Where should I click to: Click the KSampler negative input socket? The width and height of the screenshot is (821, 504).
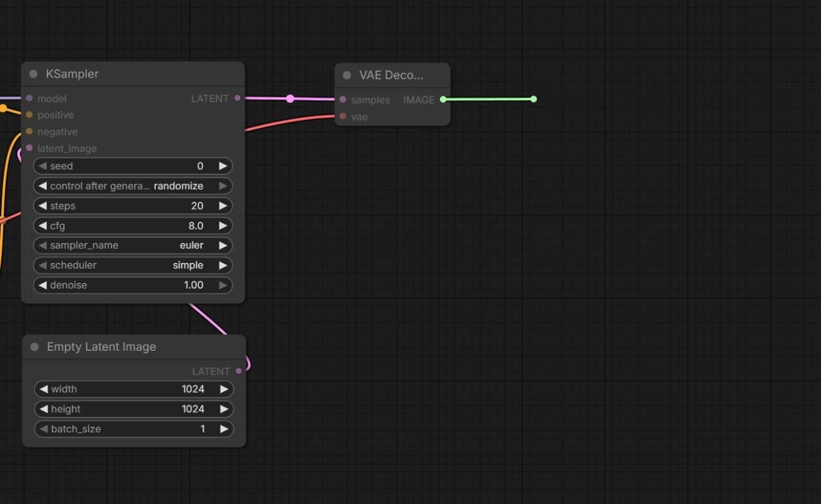[x=30, y=131]
